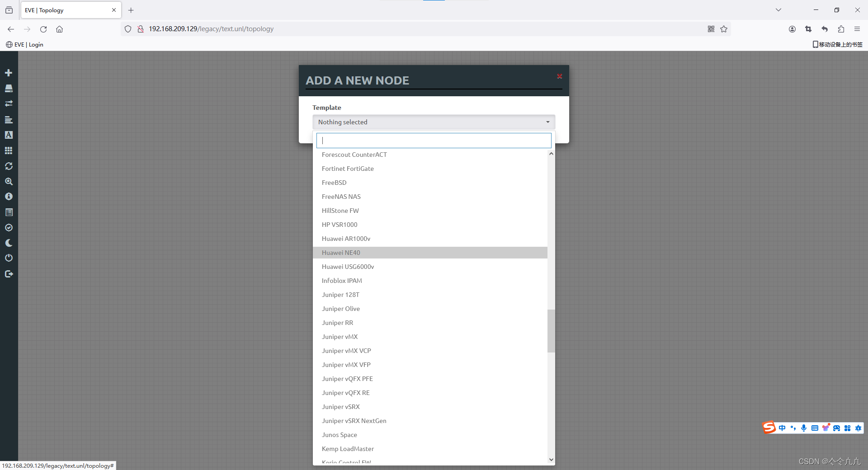Click the Sogou input method S icon
868x470 pixels.
point(769,428)
